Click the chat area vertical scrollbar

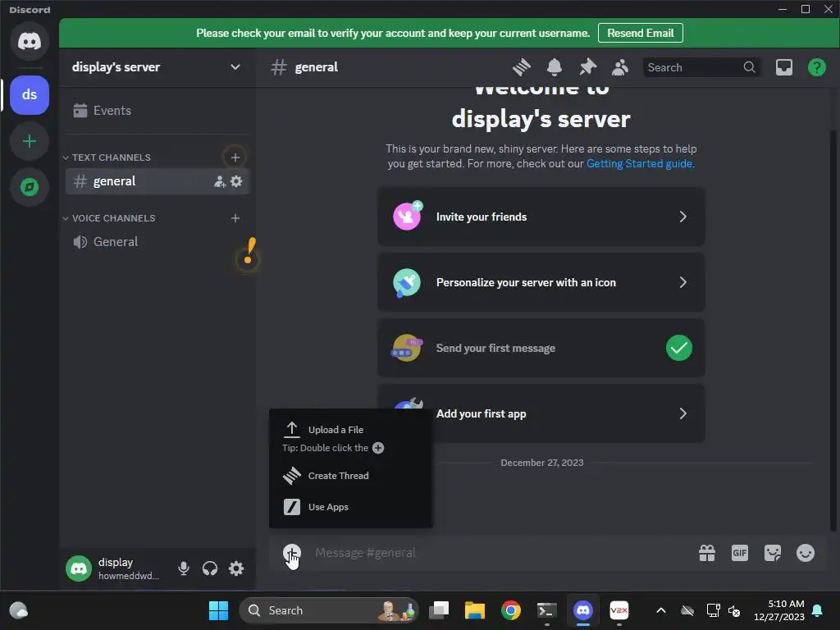click(x=832, y=330)
